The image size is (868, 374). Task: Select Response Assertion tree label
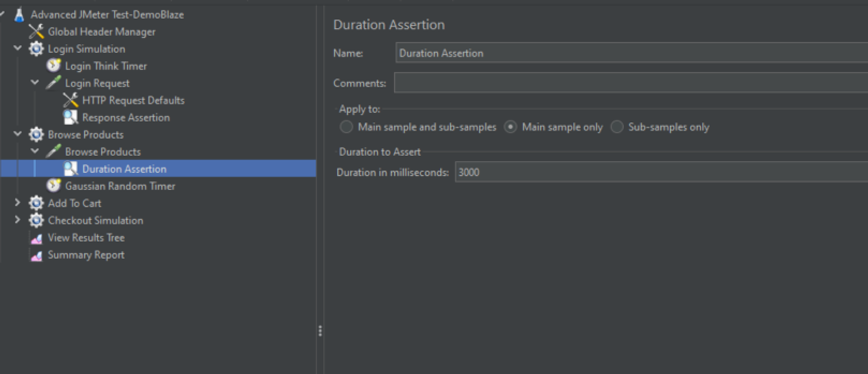click(126, 118)
